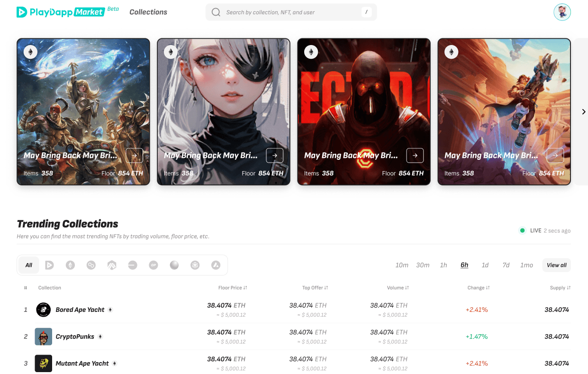The height and width of the screenshot is (374, 588).
Task: Sort the table by Floor Price
Action: click(x=233, y=288)
